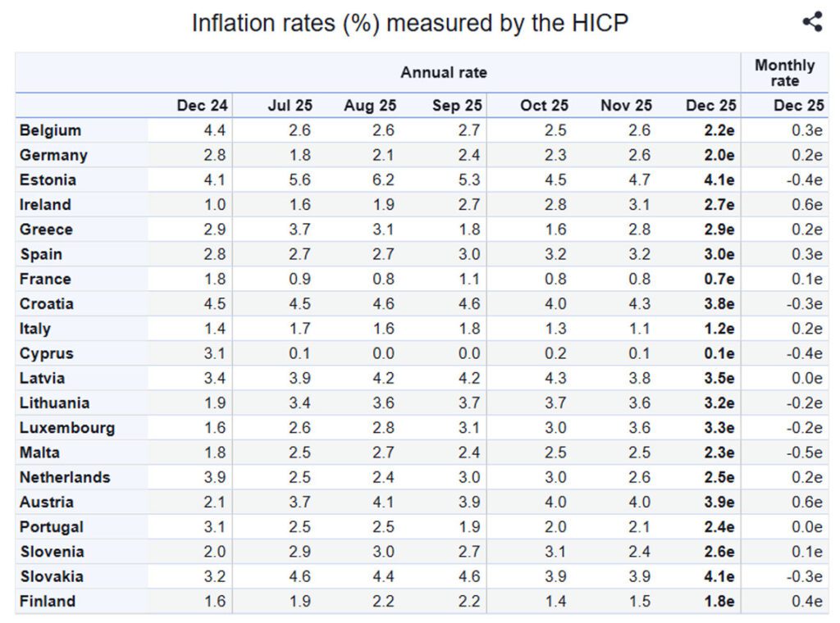This screenshot has height=623, width=840.
Task: Click the chart title text
Action: (x=409, y=23)
